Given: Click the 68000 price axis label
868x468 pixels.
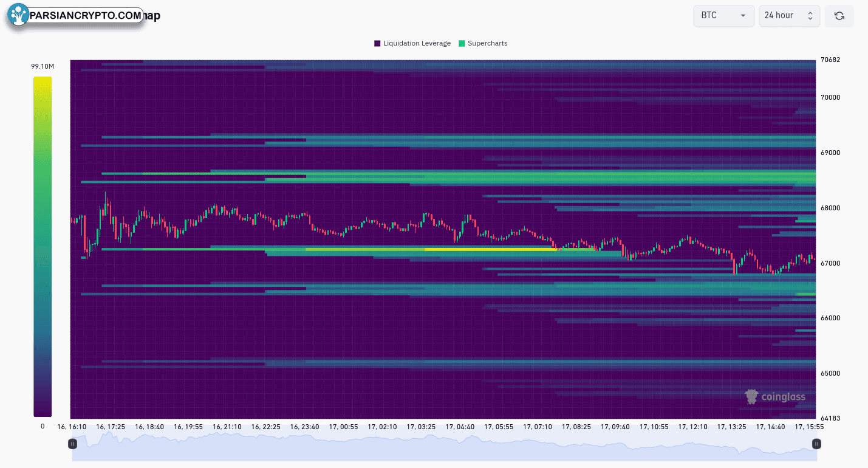Looking at the screenshot, I should [x=830, y=208].
